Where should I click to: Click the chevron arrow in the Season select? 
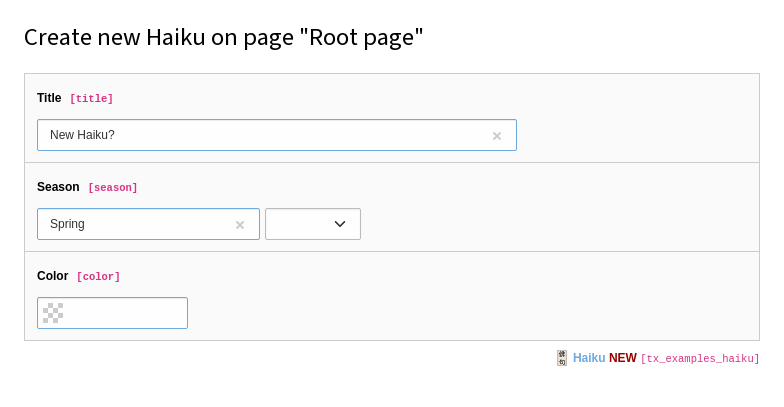(x=340, y=224)
